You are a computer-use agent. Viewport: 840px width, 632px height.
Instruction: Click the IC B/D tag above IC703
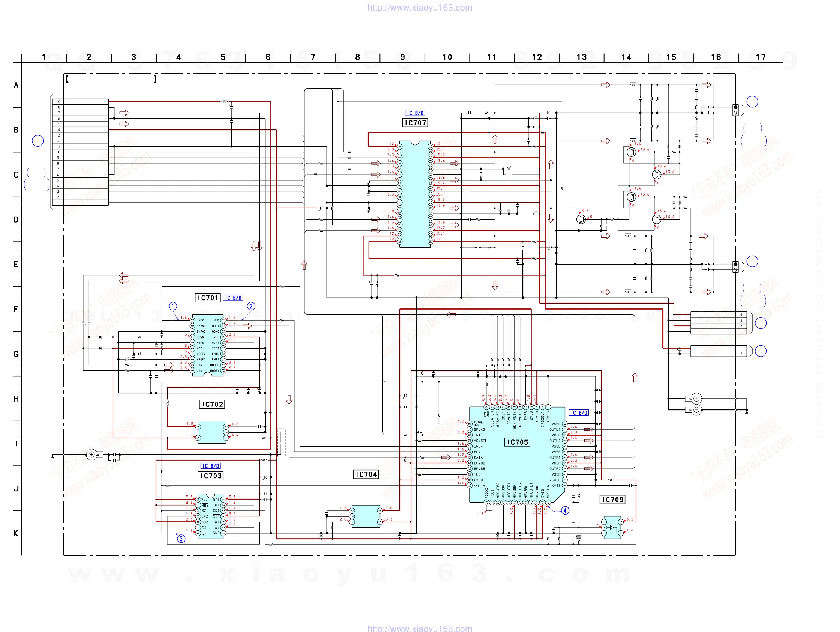coord(210,466)
